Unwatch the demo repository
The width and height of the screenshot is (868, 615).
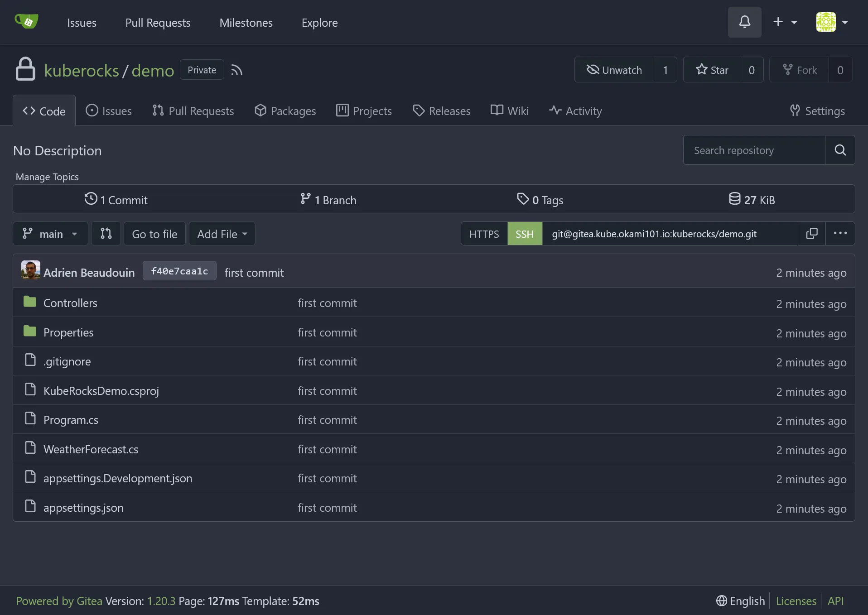(614, 70)
